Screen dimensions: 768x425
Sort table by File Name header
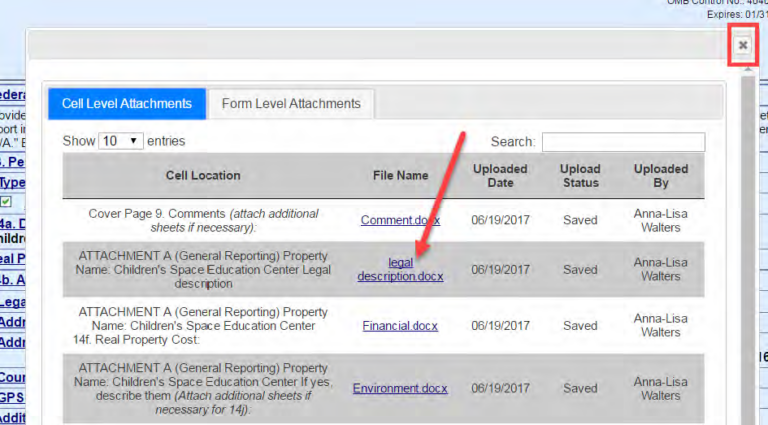click(x=400, y=176)
